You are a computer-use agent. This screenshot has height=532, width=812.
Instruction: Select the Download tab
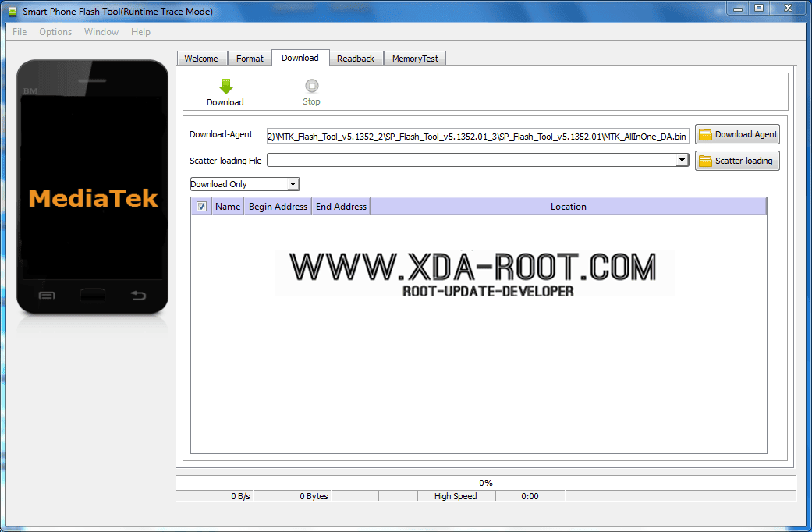[x=300, y=58]
